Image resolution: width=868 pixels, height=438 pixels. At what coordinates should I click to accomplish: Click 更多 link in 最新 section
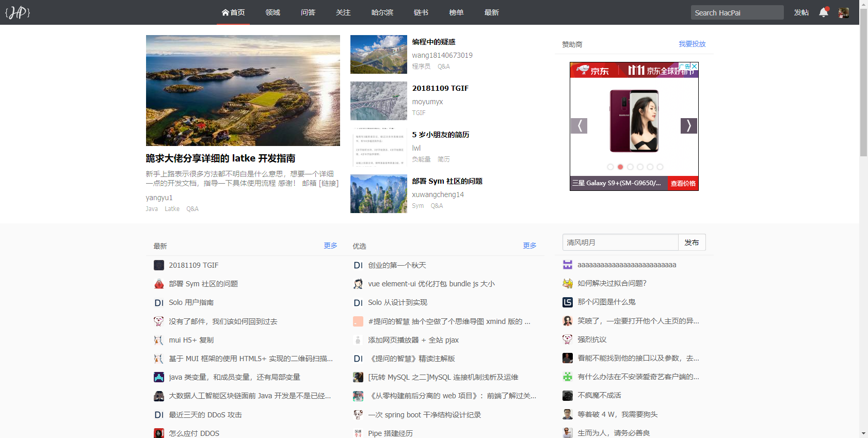331,246
